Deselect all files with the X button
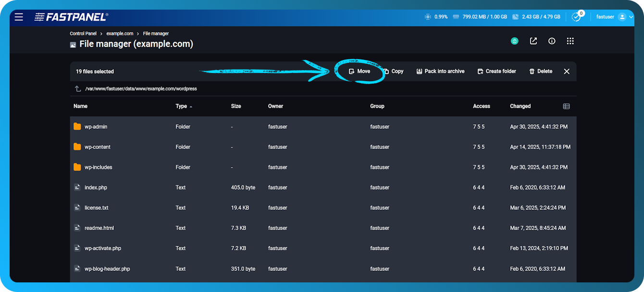644x292 pixels. pos(566,71)
